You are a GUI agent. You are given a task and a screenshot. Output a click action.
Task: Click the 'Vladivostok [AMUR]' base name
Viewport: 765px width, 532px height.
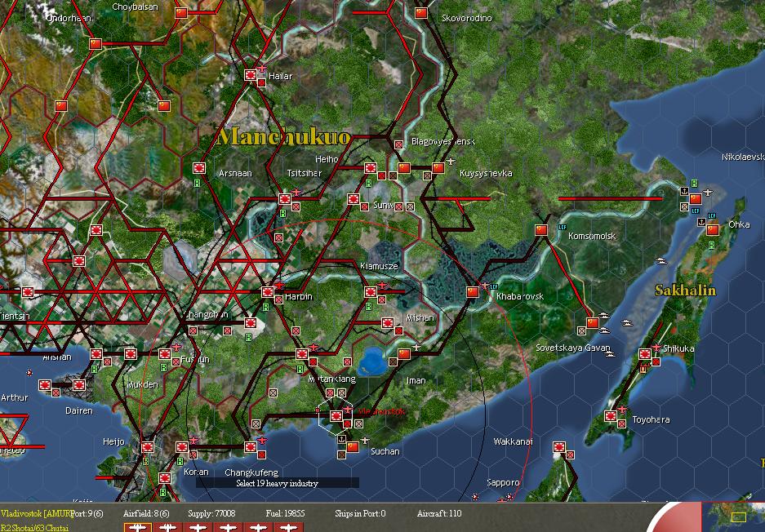pyautogui.click(x=37, y=513)
